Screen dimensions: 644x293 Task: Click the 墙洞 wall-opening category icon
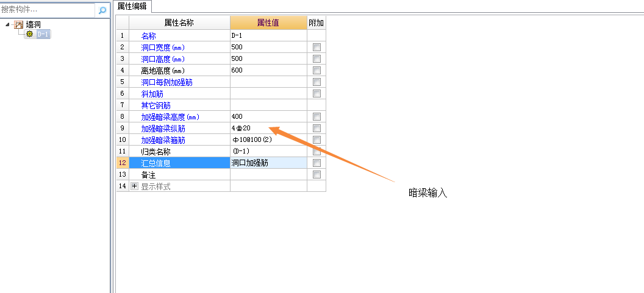coord(18,25)
